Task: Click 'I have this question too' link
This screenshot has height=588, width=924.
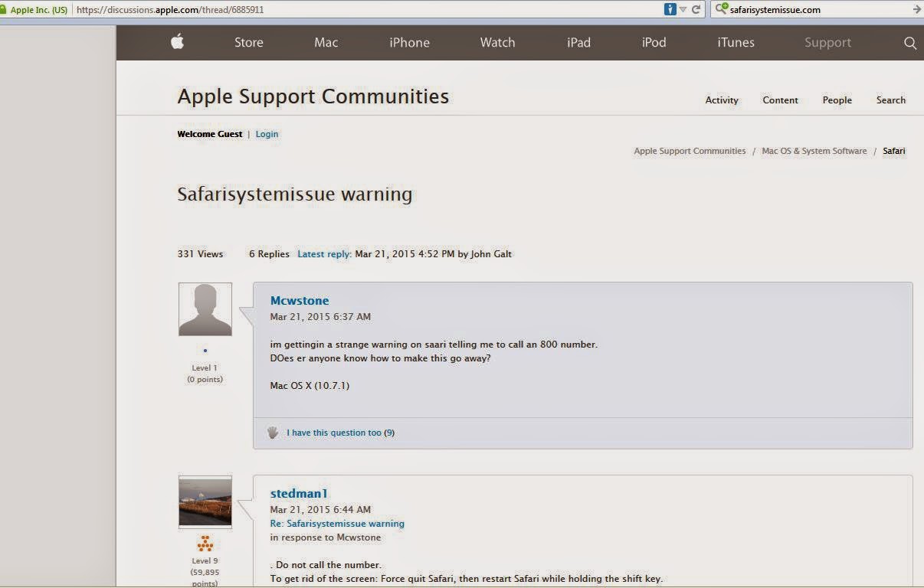Action: coord(334,433)
